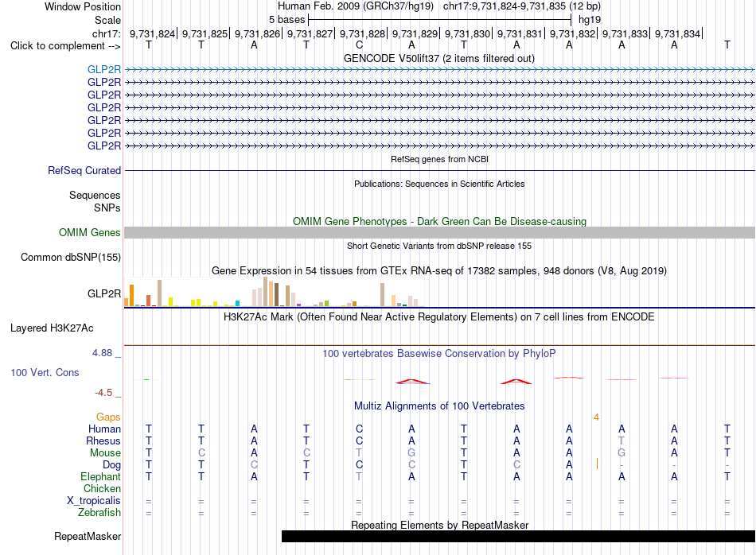Click 'Publications: Sequences in Scientific Articles' title
This screenshot has height=555, width=756.
coord(439,184)
